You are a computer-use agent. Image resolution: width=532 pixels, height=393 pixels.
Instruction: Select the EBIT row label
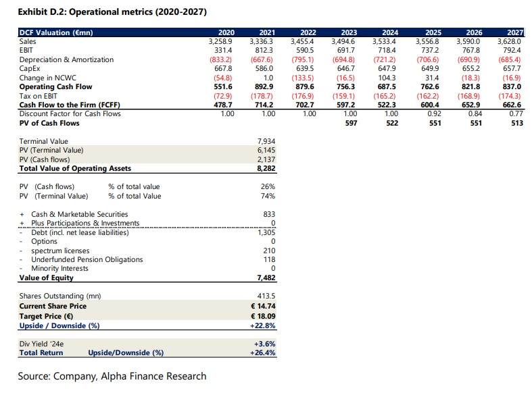point(26,50)
